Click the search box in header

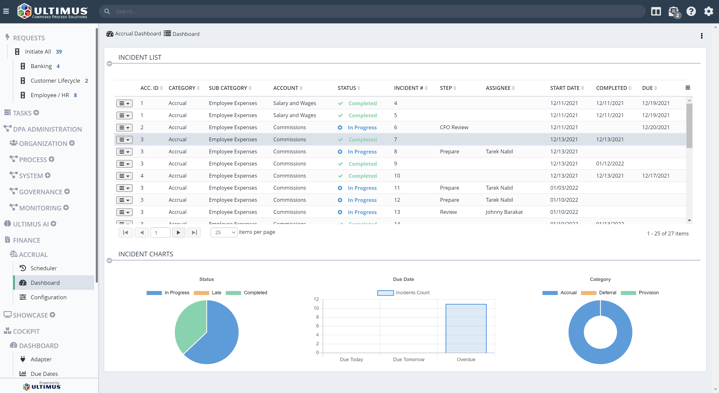click(x=372, y=11)
